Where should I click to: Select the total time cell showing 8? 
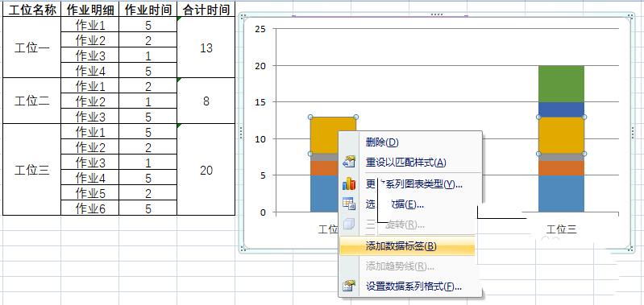click(x=206, y=101)
